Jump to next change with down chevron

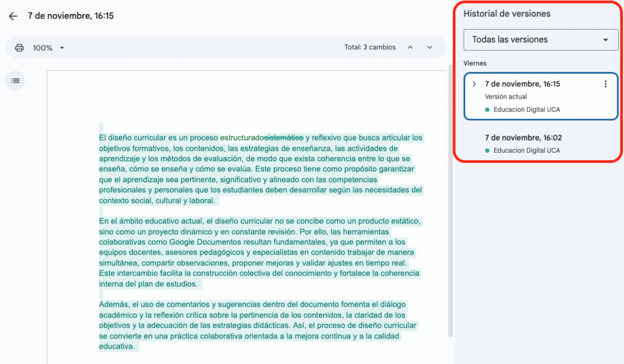point(430,47)
